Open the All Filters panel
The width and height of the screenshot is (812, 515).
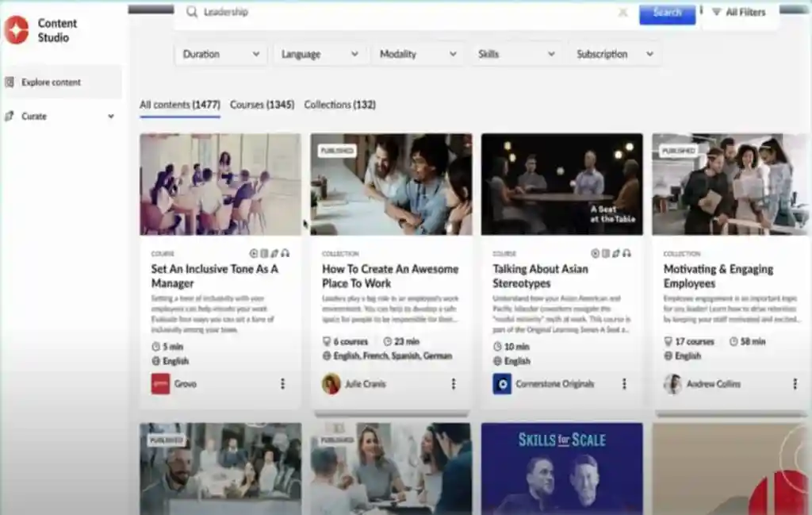(x=738, y=13)
